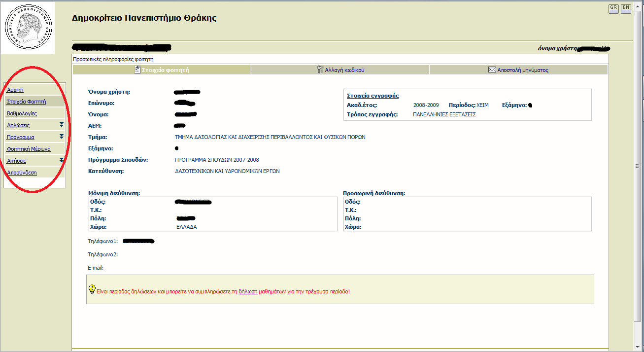This screenshot has height=352, width=644.
Task: Click the Προσωρινή διεύθυνση label
Action: (x=374, y=194)
